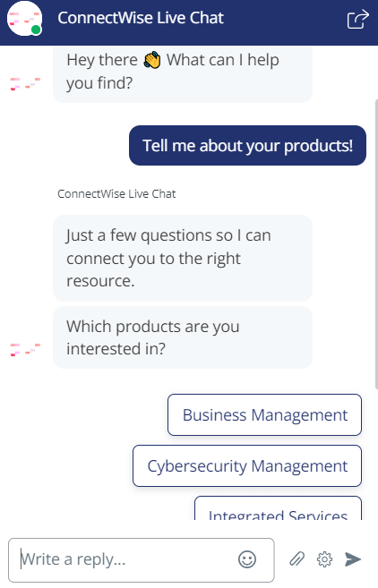Attach a file with the paperclip icon

coord(296,558)
